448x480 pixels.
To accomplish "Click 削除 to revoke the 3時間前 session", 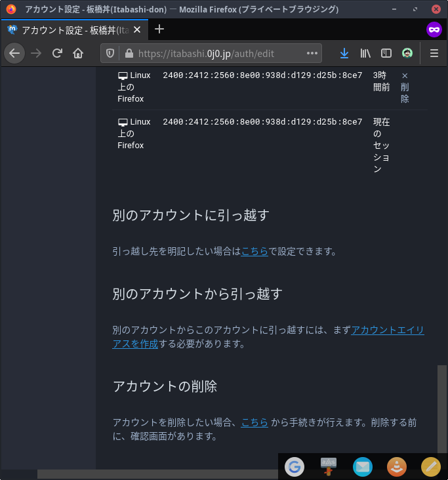I will tap(405, 87).
